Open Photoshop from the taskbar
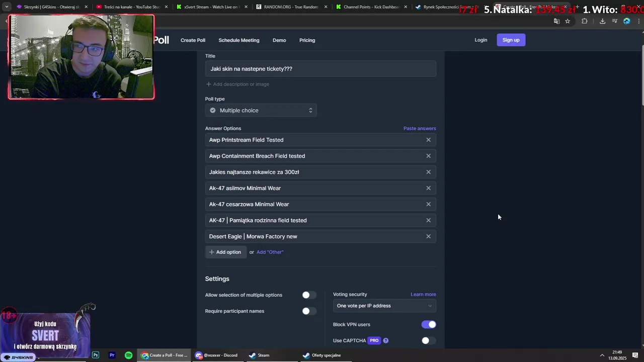The image size is (644, 362). coord(96,355)
